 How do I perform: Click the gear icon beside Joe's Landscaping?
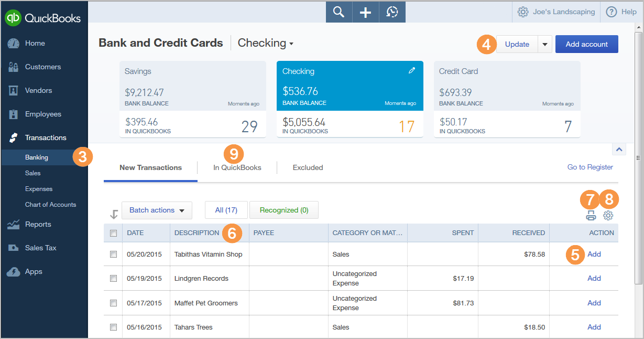[x=522, y=12]
